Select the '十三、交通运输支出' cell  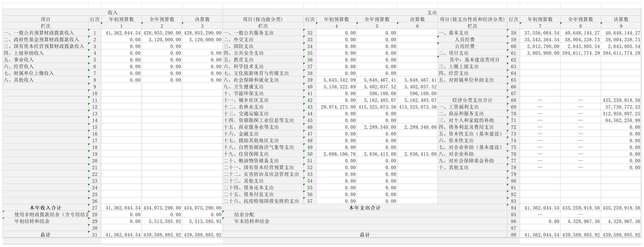263,114
